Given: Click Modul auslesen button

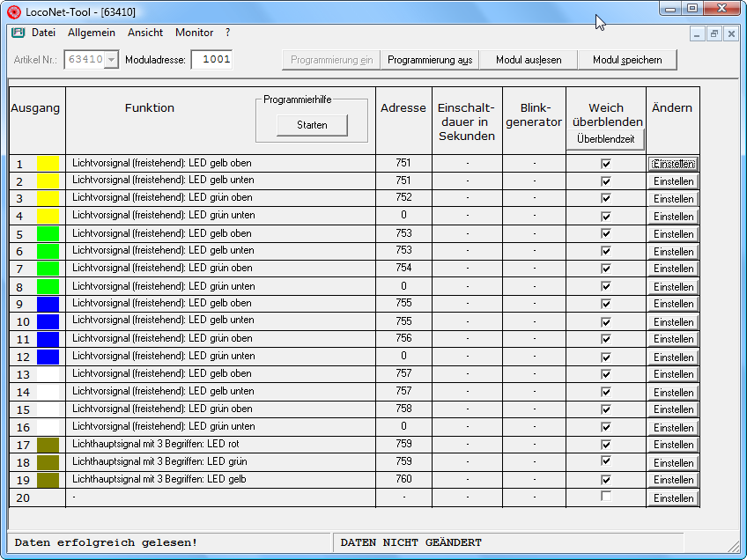Looking at the screenshot, I should (529, 60).
